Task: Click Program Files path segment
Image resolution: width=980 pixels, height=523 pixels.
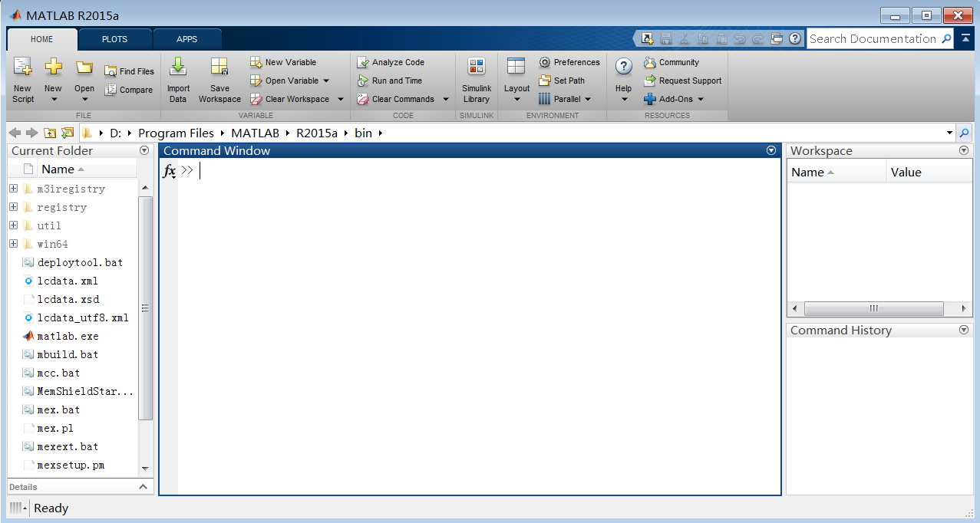Action: click(177, 133)
